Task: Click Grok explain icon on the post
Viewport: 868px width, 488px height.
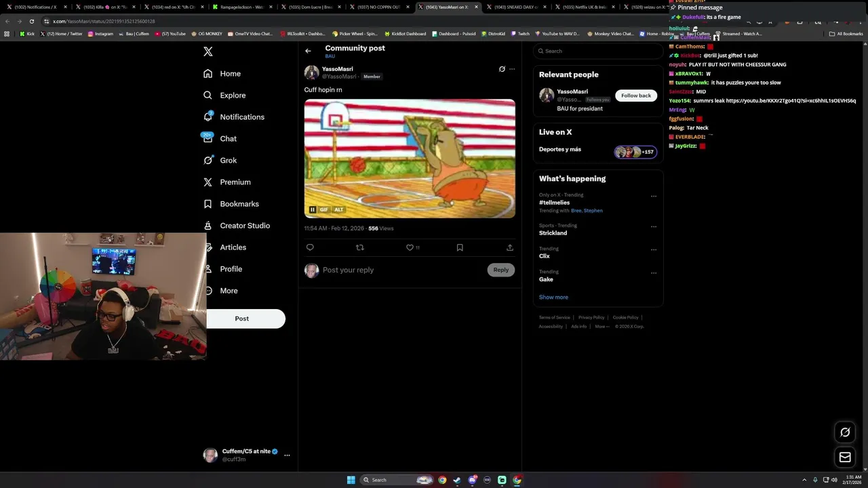Action: coord(502,69)
